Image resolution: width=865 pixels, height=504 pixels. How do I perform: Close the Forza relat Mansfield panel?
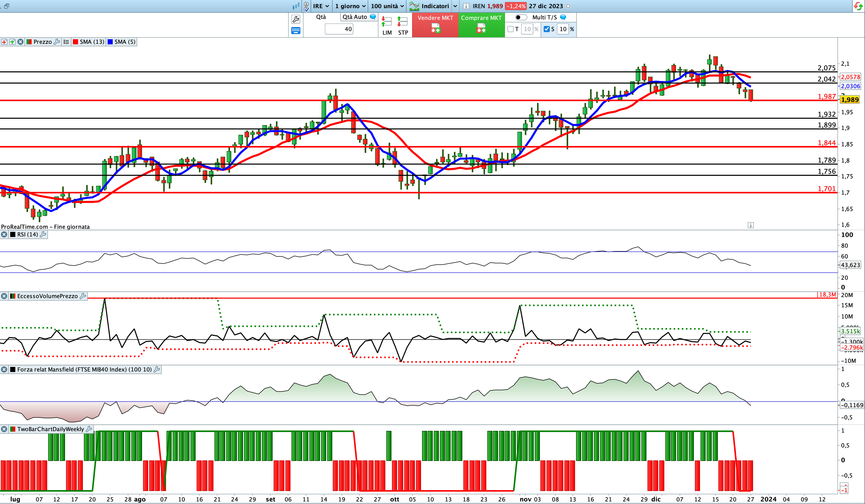(4, 369)
